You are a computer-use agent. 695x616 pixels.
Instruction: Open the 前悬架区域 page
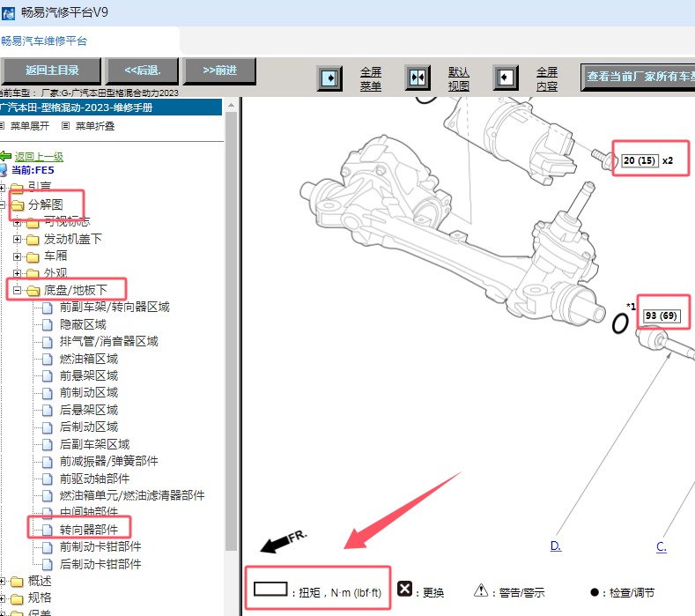pos(89,375)
